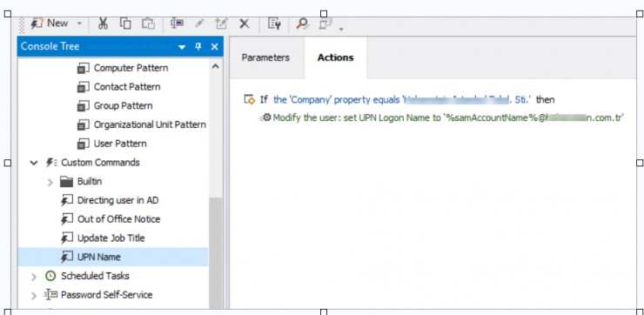Click the Search magnifier toolbar icon
The height and width of the screenshot is (315, 644).
coord(303,23)
